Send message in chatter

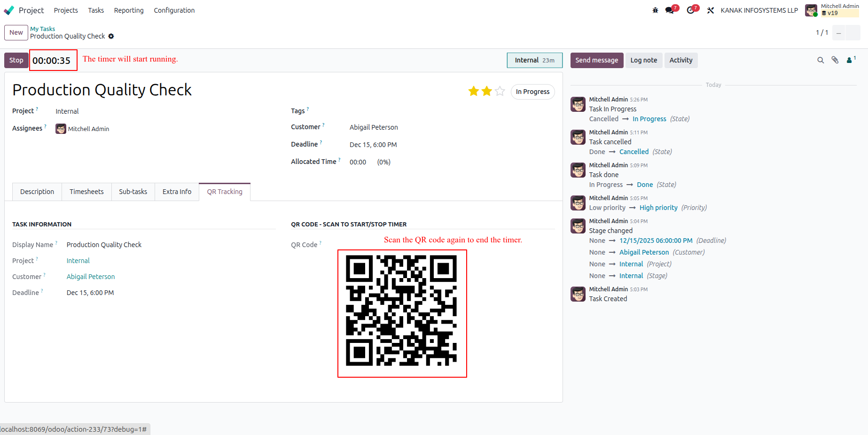(x=597, y=60)
